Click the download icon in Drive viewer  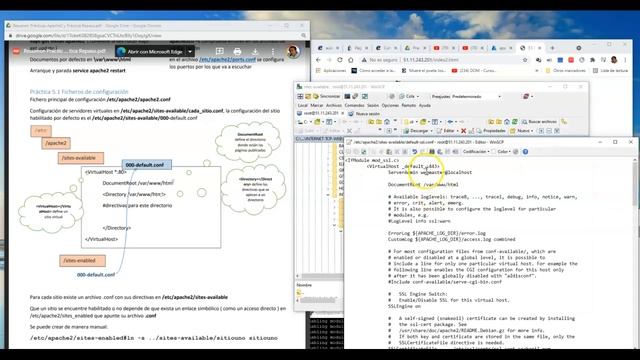click(x=255, y=52)
